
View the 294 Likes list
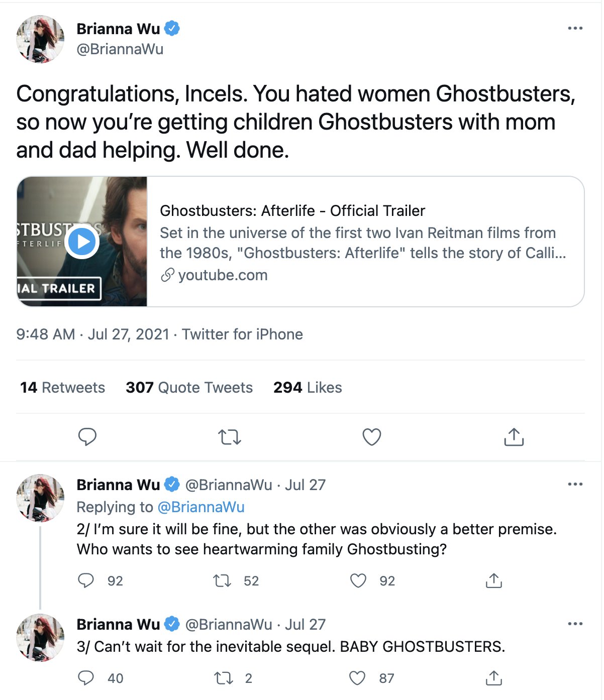pos(308,387)
